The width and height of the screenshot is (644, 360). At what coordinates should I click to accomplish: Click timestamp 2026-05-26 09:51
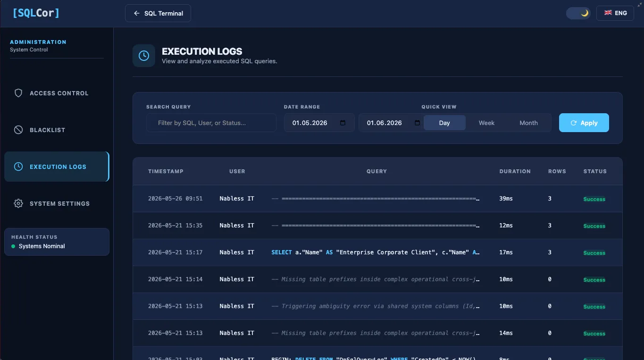pyautogui.click(x=175, y=199)
